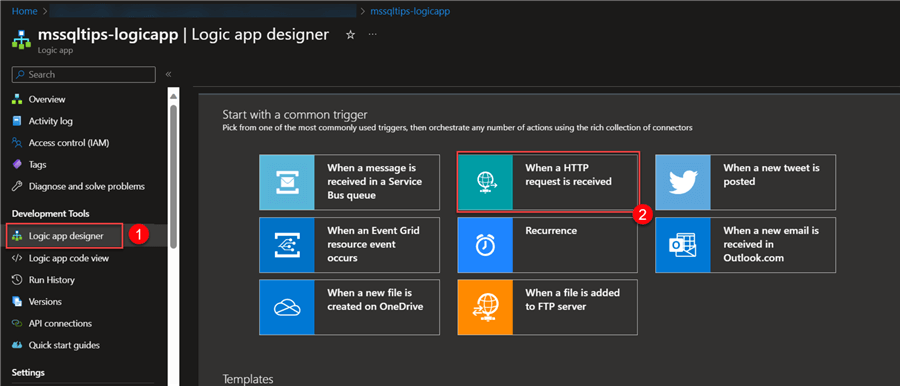Open Quick start guides
The width and height of the screenshot is (900, 386).
click(64, 345)
